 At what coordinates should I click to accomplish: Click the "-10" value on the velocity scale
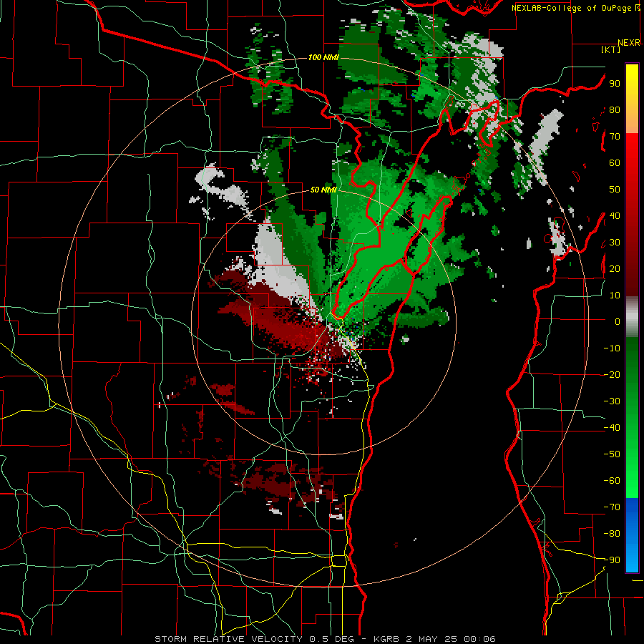[612, 348]
